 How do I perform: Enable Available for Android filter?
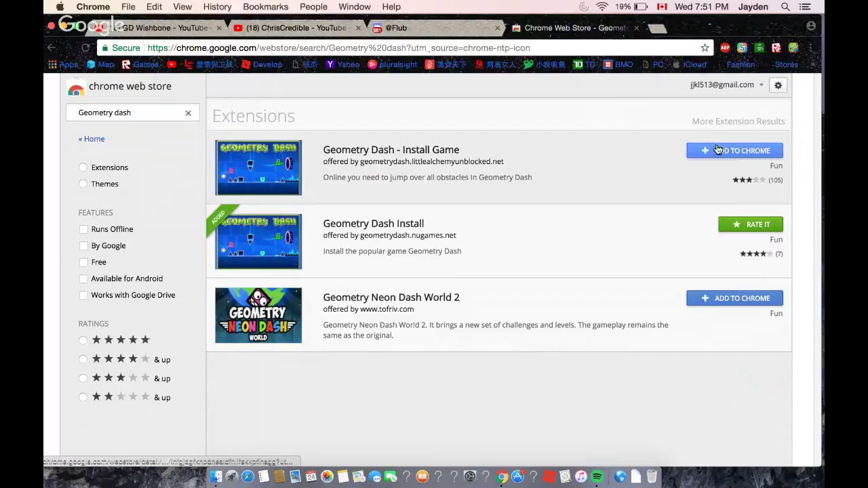[83, 279]
